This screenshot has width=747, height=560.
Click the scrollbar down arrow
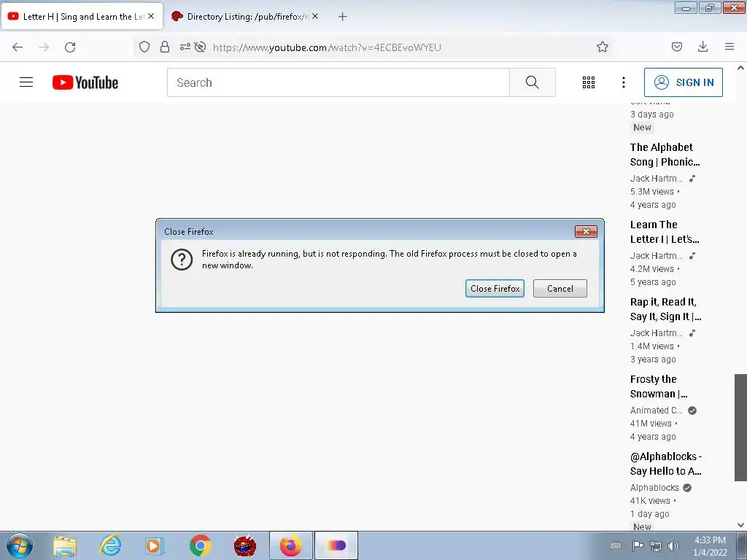[740, 525]
